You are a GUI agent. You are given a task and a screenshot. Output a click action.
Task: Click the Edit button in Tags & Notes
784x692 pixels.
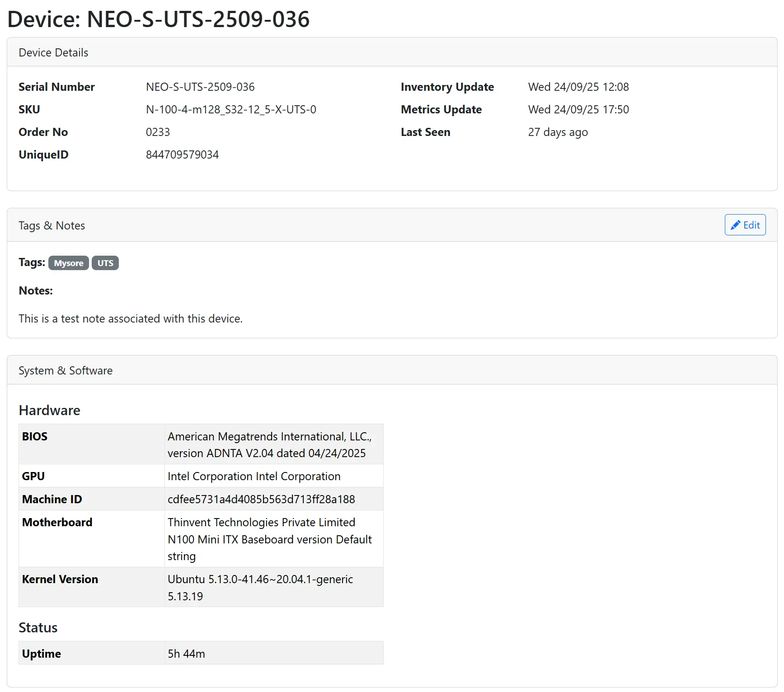point(745,225)
